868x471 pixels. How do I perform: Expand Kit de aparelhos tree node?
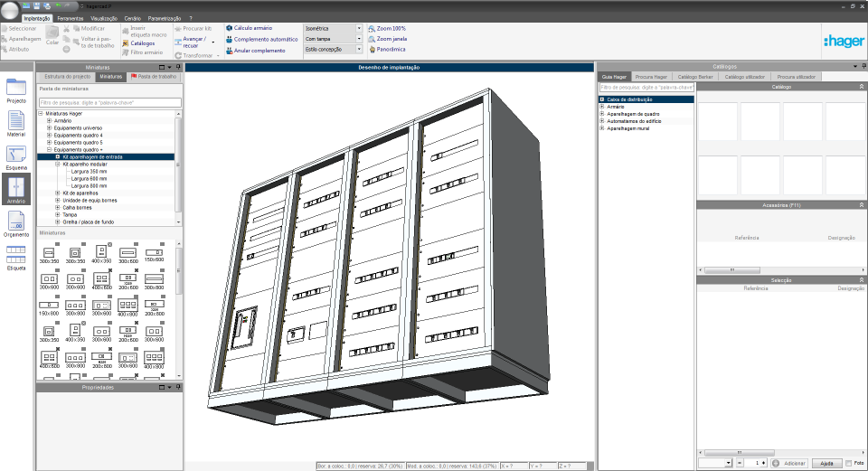tap(58, 193)
